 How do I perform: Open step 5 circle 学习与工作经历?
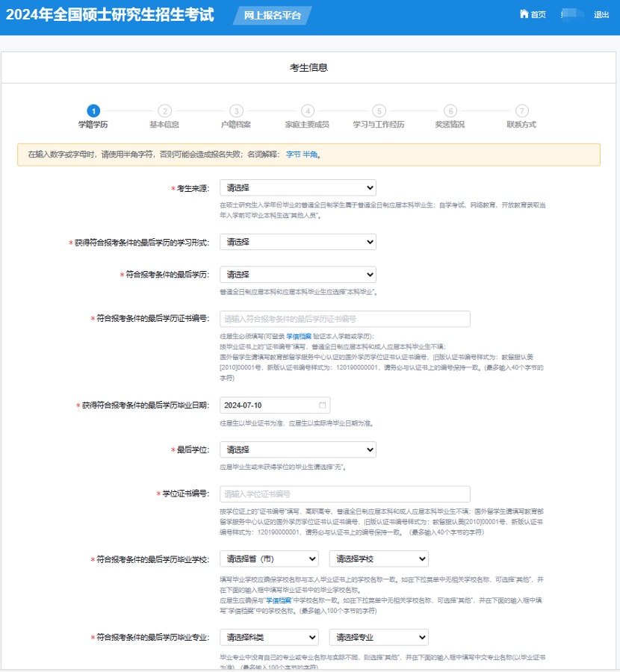(379, 111)
